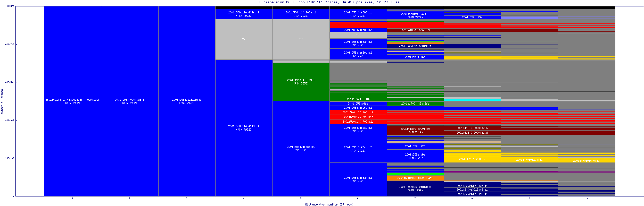Click the green 2001:1900::3:180 segment
The width and height of the screenshot is (644, 206).
pos(358,99)
